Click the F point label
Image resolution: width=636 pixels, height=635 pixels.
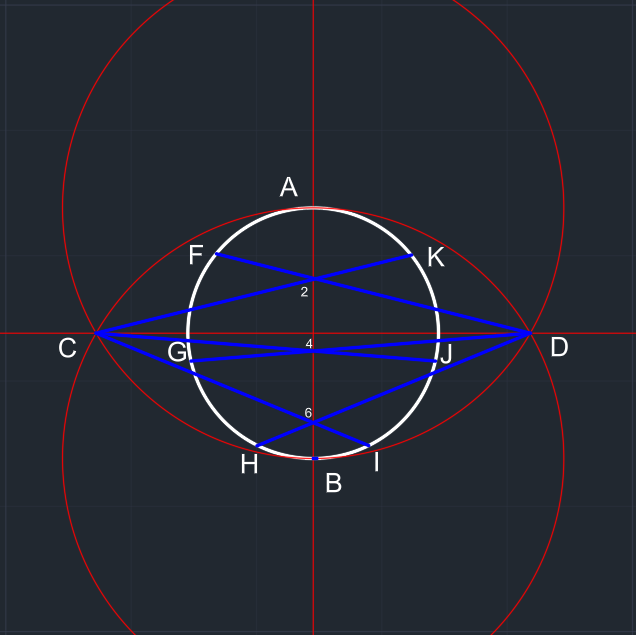(x=196, y=255)
